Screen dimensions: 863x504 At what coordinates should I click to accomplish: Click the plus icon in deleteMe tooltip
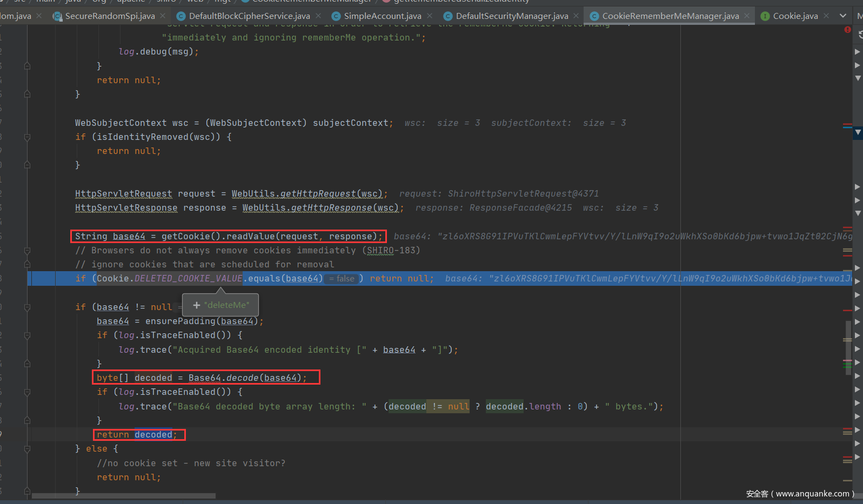point(197,305)
